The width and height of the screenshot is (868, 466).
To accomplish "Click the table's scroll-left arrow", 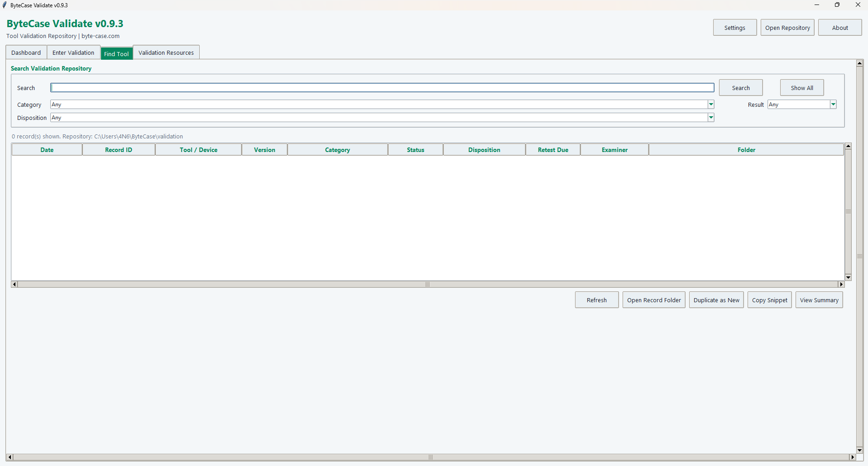I will [x=14, y=284].
